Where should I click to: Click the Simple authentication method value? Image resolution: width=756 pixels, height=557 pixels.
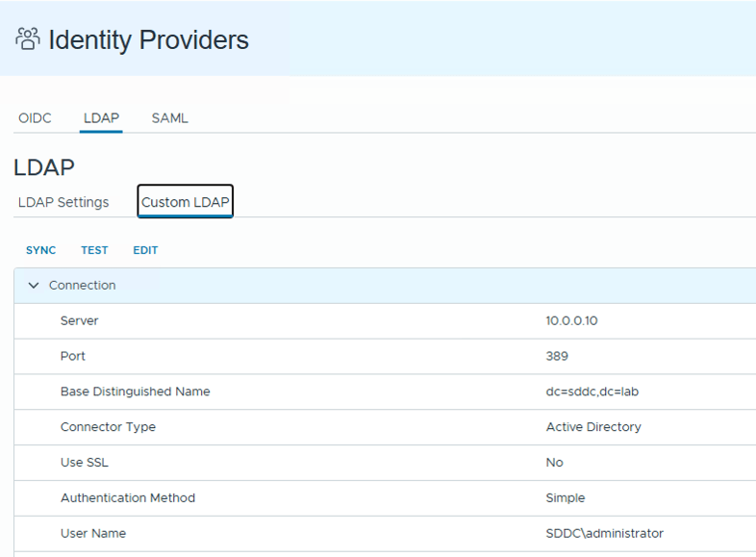(x=566, y=498)
